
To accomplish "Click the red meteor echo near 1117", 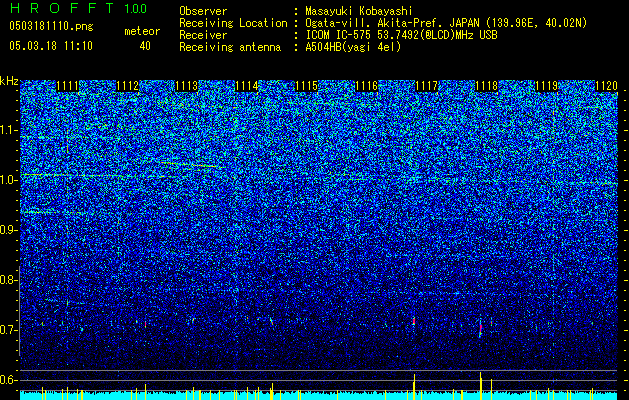I will [x=414, y=321].
